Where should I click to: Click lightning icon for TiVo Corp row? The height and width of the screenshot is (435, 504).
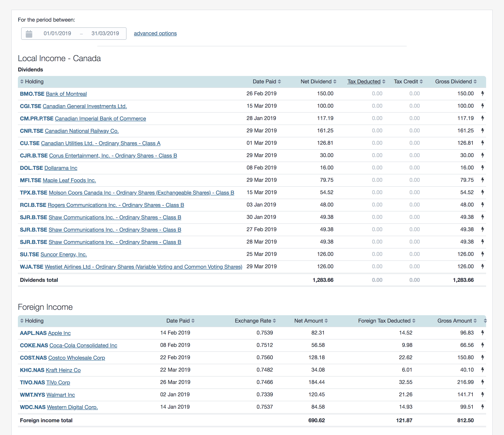tap(483, 382)
